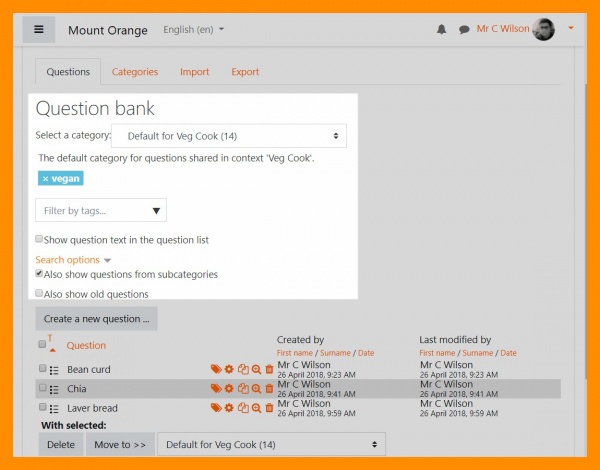Preview the Bean curd question
The height and width of the screenshot is (470, 600).
(x=256, y=370)
